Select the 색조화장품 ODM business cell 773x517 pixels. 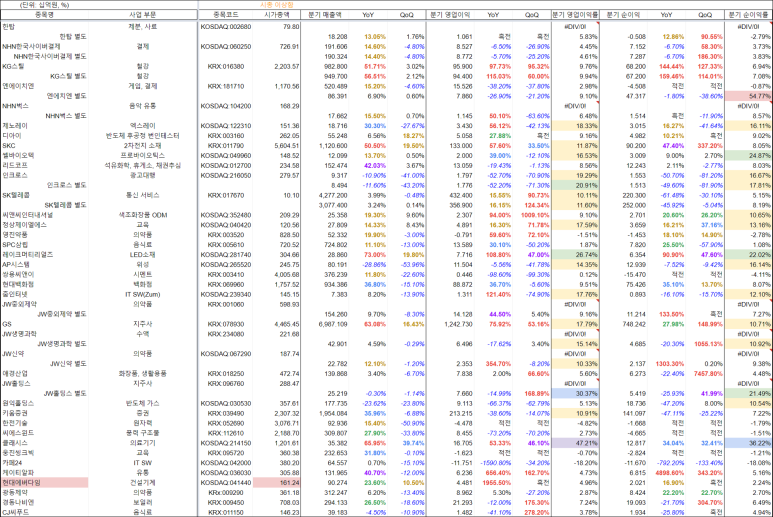(x=142, y=215)
